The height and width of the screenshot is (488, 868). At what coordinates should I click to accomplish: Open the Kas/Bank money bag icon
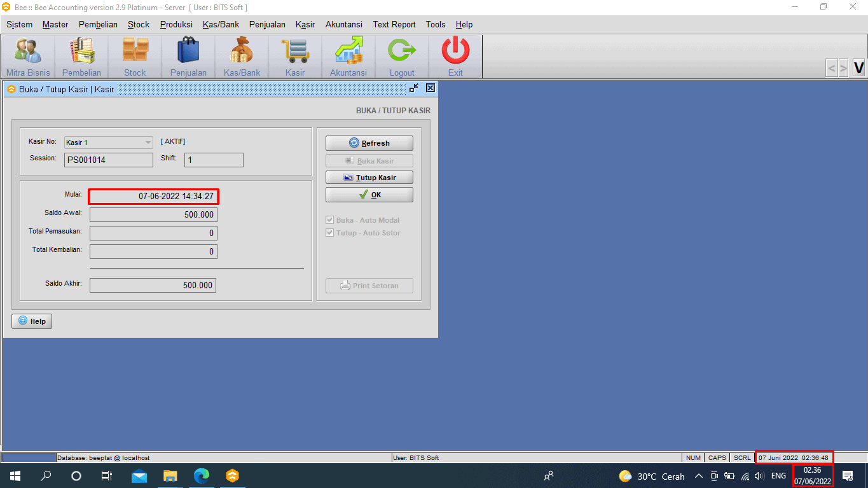tap(242, 52)
